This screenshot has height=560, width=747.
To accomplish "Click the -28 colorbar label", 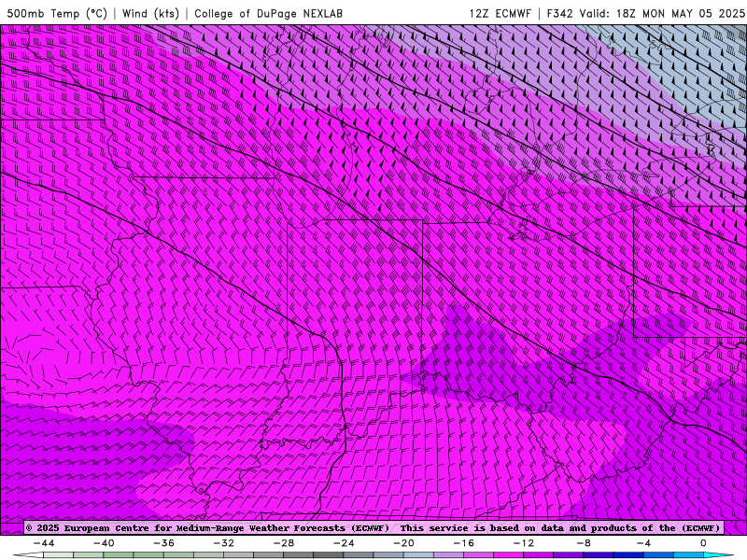I will pos(284,543).
